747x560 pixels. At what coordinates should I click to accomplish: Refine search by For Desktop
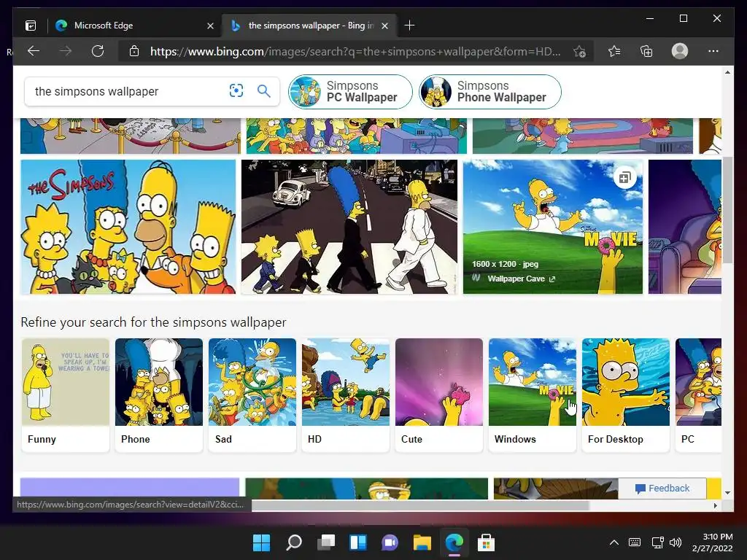[x=625, y=394]
